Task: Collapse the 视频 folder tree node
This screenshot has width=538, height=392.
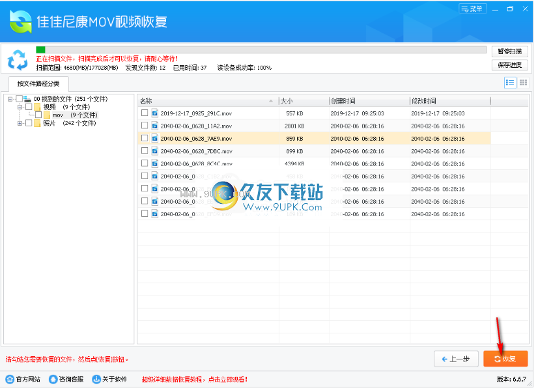Action: coord(20,107)
